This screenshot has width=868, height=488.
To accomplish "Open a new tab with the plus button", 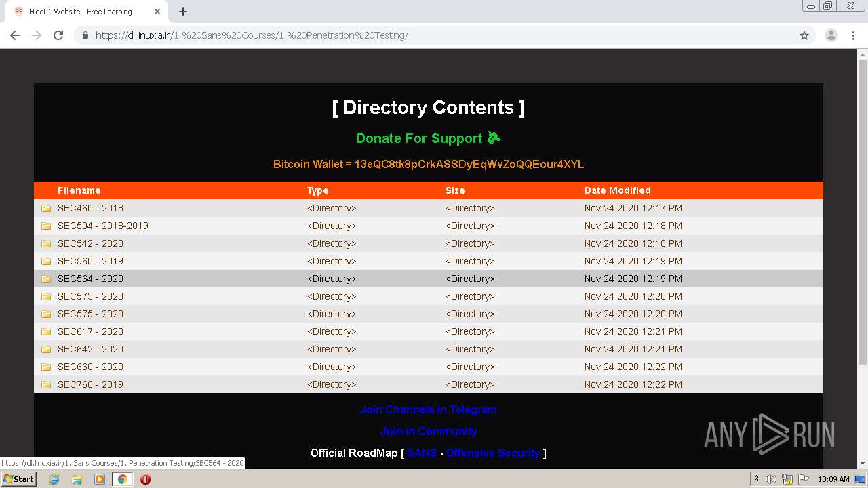I will pyautogui.click(x=183, y=12).
